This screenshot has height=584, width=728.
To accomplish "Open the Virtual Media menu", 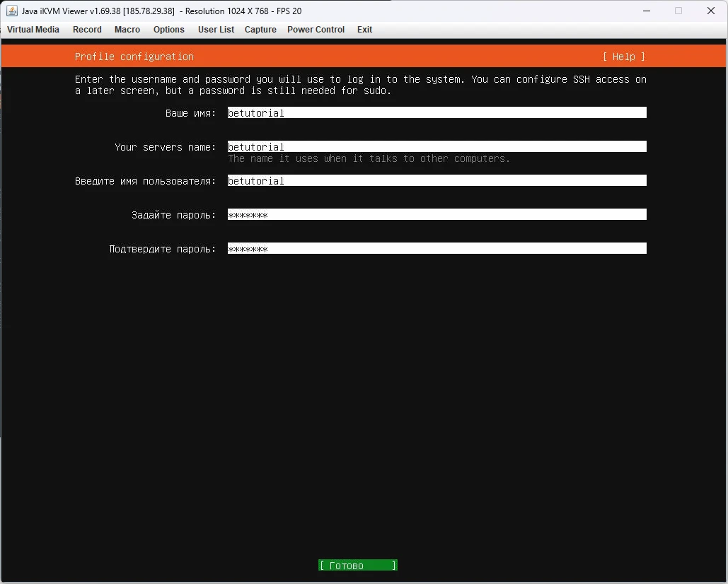I will [33, 30].
